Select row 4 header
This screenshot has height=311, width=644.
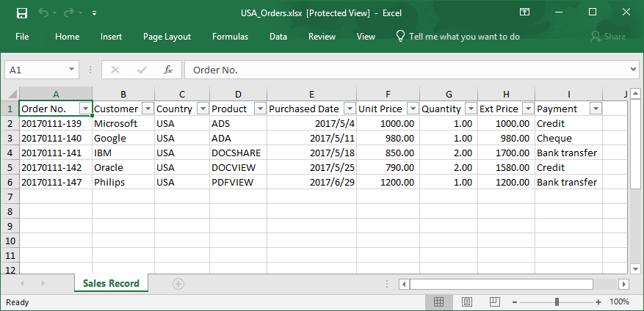pos(10,153)
